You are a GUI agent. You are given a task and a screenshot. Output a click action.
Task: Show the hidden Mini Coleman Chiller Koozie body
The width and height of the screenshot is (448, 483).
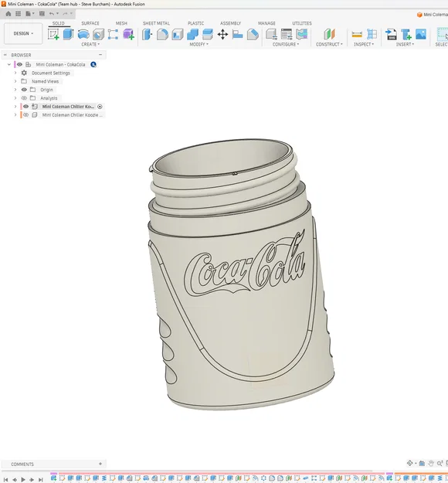25,115
